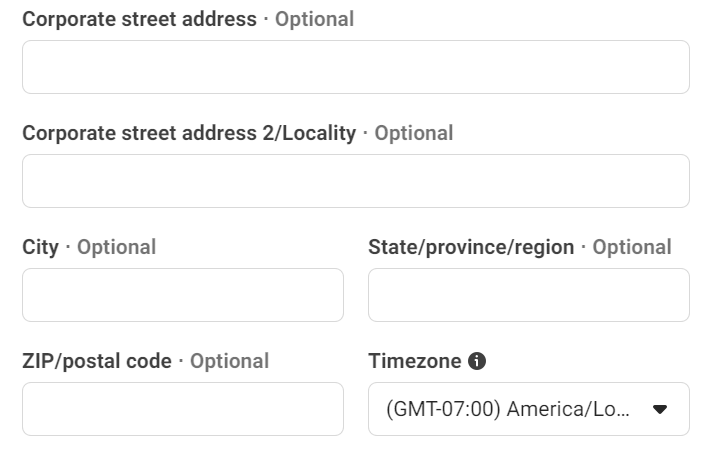Screen dimensions: 713x451
Task: Click Optional next to Corporate street address
Action: click(x=314, y=19)
